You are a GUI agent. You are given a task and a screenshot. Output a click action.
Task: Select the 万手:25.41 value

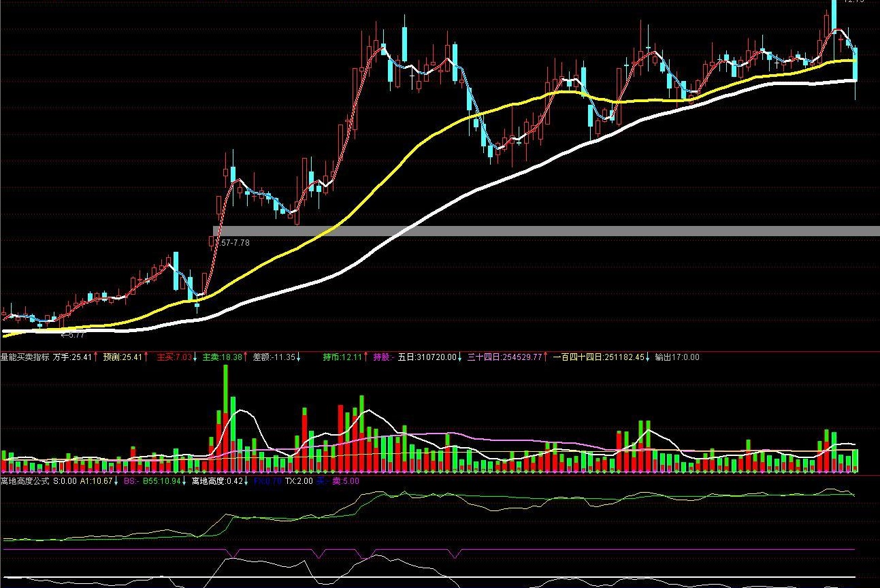(x=72, y=357)
